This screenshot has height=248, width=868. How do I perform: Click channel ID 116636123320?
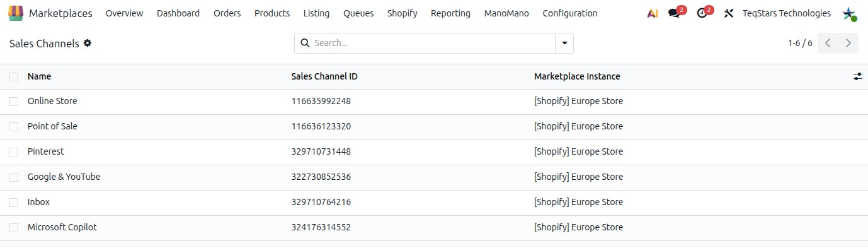[x=321, y=126]
